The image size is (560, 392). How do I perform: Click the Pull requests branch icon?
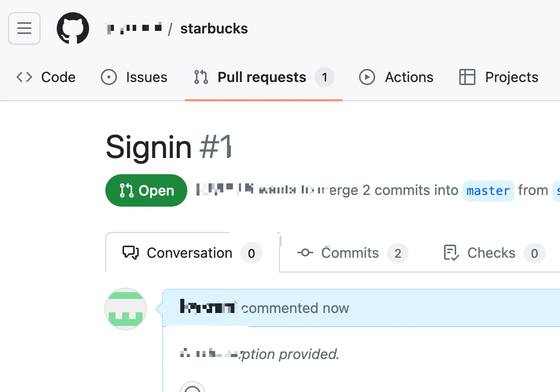tap(201, 77)
